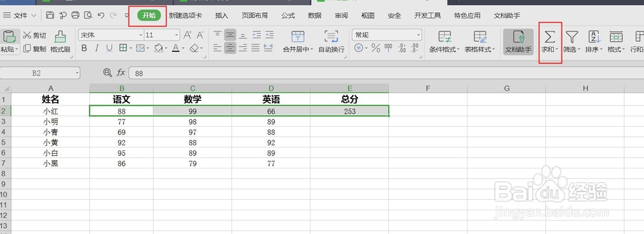This screenshot has height=234, width=644.
Task: Click the distributed alignment icon
Action: pyautogui.click(x=269, y=48)
